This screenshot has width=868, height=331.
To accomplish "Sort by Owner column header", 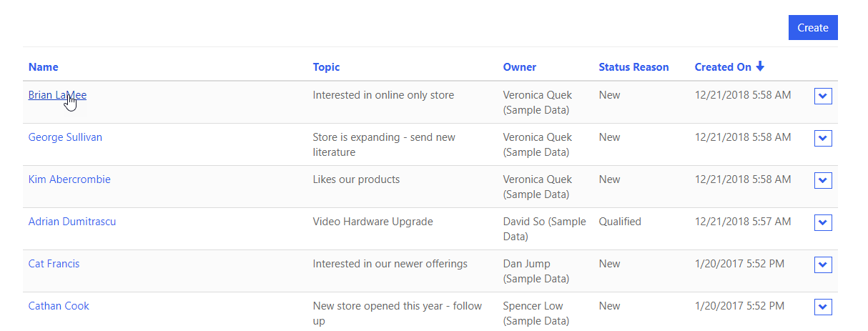I will pos(519,67).
